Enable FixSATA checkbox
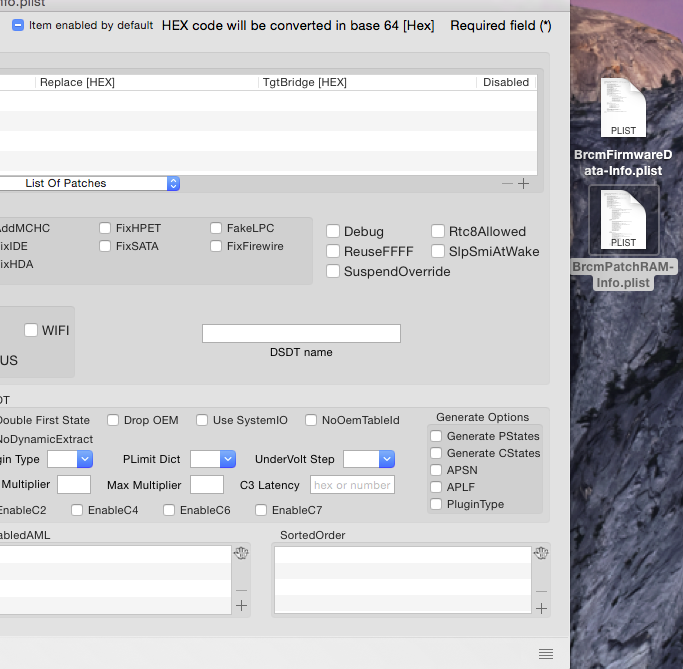The height and width of the screenshot is (669, 683). coord(105,246)
